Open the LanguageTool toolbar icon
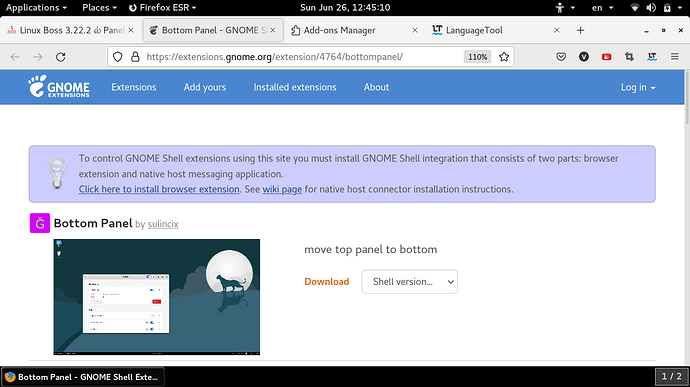Image resolution: width=690 pixels, height=387 pixels. (x=652, y=57)
